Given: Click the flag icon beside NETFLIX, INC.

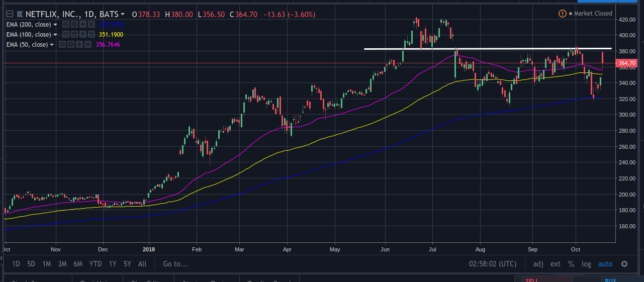Looking at the screenshot, I should point(20,14).
